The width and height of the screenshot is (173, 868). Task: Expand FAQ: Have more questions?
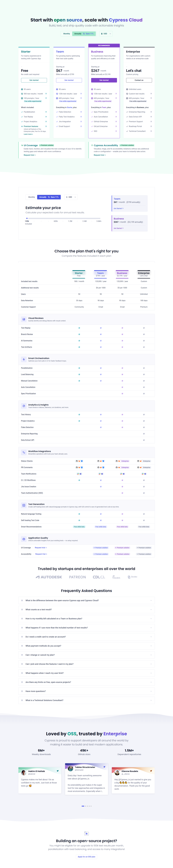pos(86,691)
